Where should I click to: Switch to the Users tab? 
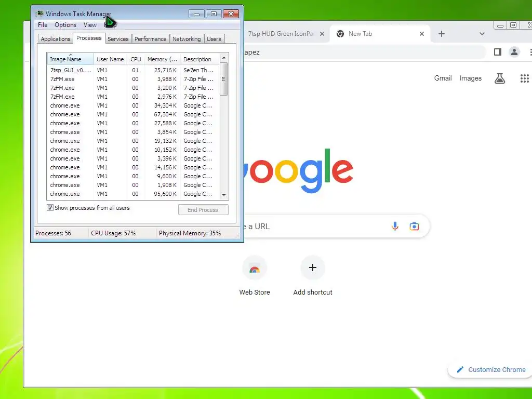click(x=214, y=39)
